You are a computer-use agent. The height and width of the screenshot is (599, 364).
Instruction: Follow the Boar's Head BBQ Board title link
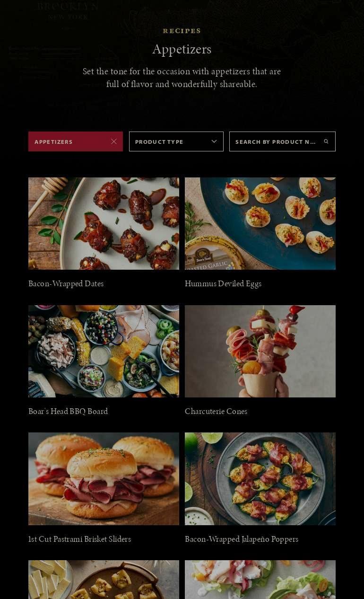68,411
